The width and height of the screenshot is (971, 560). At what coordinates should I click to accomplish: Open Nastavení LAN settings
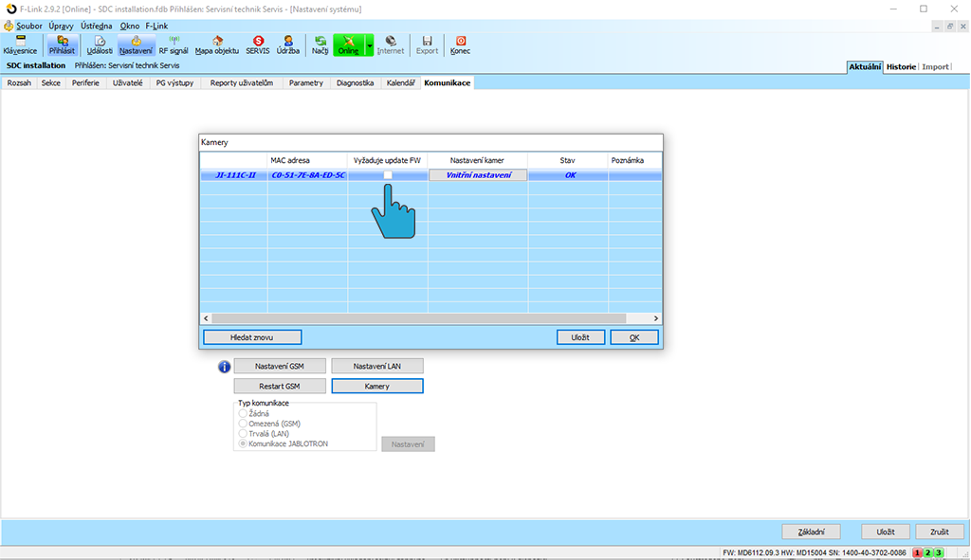point(377,367)
